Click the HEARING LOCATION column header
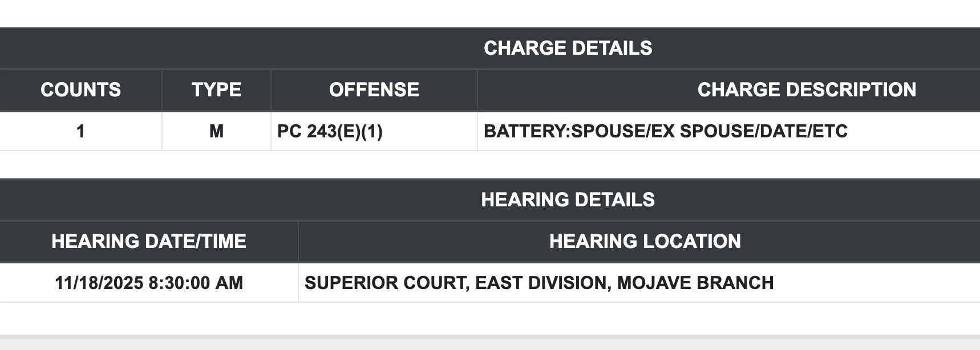The height and width of the screenshot is (350, 980). tap(645, 242)
